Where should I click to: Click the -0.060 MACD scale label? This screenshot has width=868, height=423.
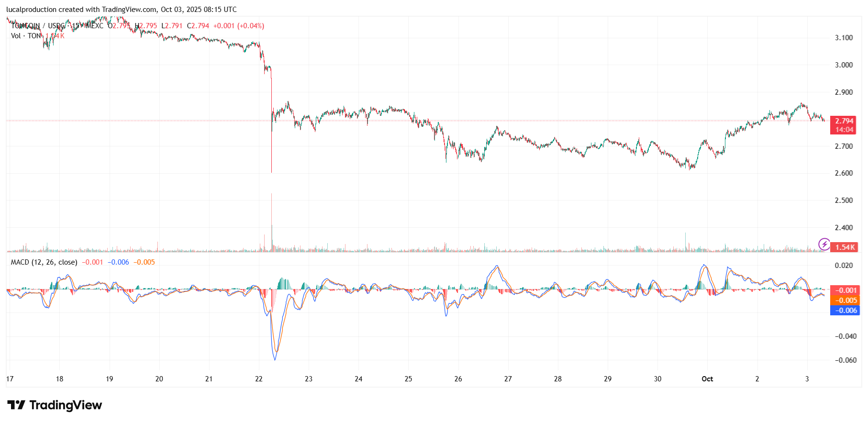coord(846,360)
